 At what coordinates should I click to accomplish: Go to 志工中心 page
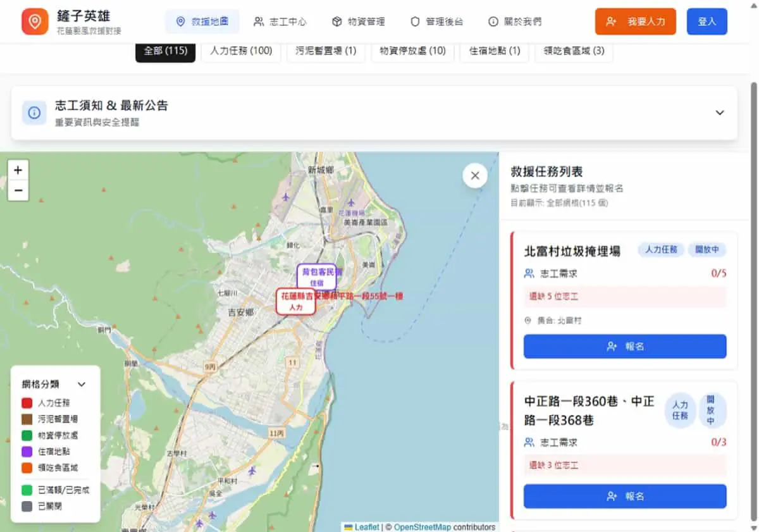pos(280,22)
